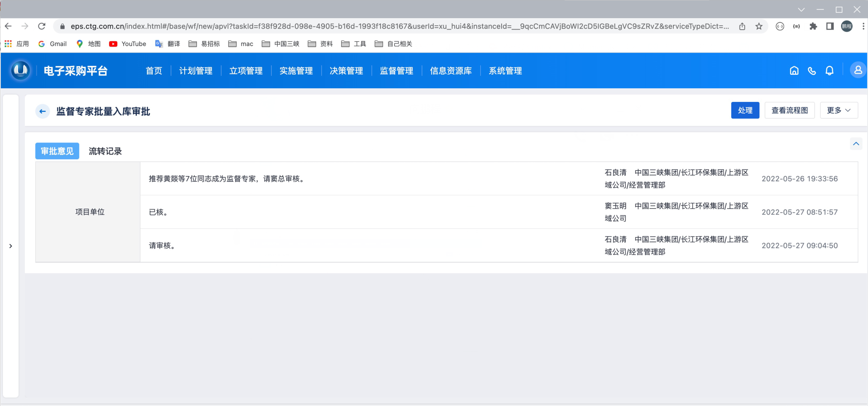
Task: Click the 请审核。 comment
Action: tap(163, 246)
